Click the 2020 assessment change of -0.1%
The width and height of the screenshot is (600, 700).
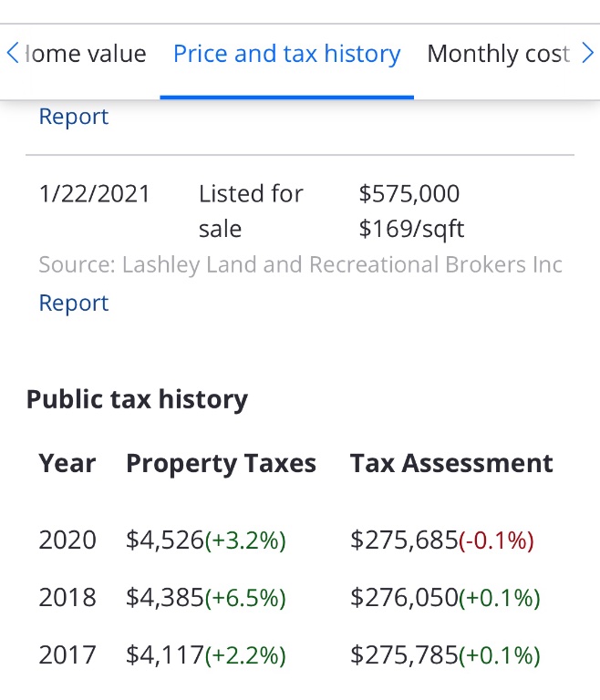pos(496,540)
